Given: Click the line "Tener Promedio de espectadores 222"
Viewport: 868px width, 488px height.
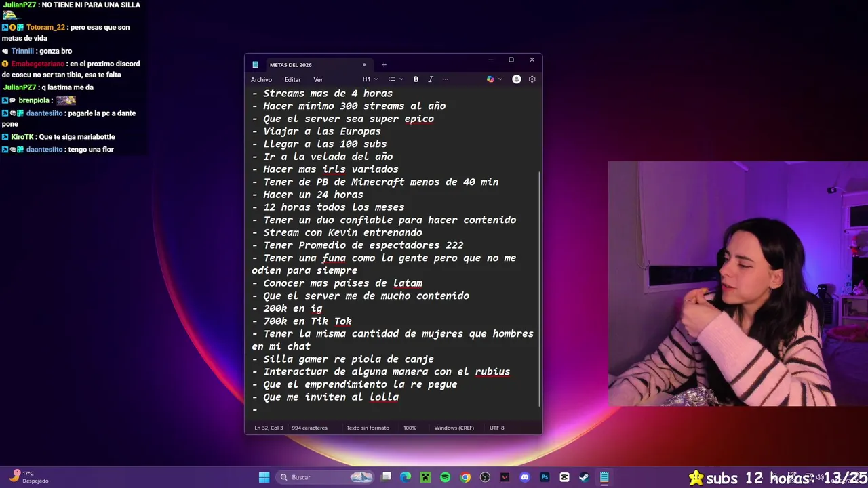Looking at the screenshot, I should [357, 245].
